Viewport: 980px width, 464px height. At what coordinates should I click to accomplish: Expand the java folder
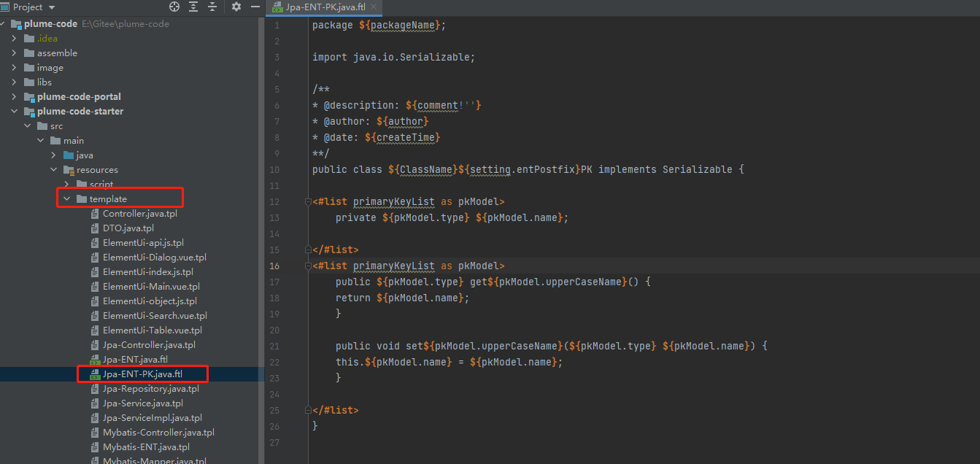(53, 155)
